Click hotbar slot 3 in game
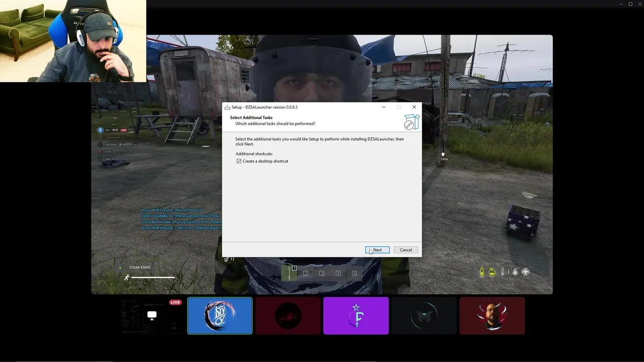644x362 pixels. point(322,273)
